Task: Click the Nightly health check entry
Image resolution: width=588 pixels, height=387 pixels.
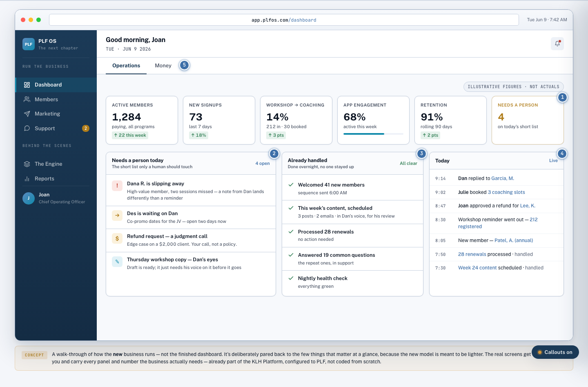Action: (352, 282)
